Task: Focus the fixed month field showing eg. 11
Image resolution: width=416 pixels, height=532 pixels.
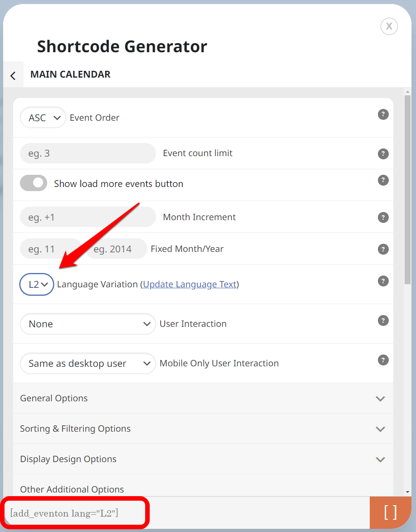Action: pos(51,249)
